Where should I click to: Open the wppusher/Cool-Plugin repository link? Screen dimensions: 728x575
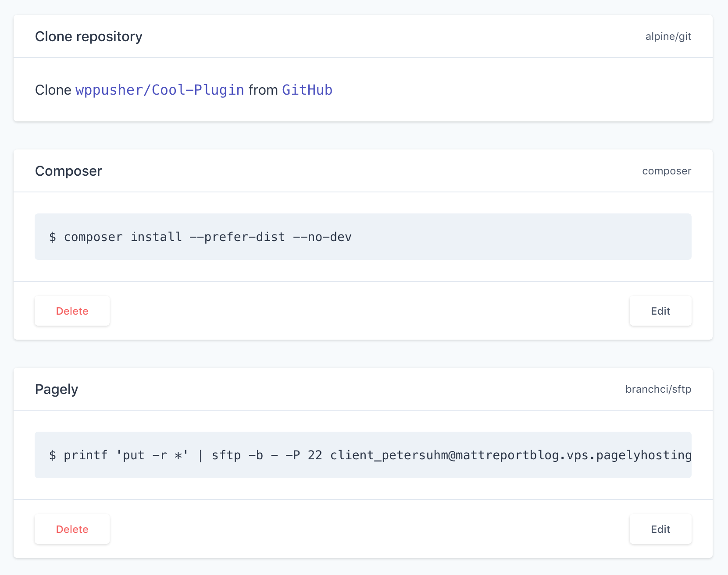pyautogui.click(x=160, y=90)
